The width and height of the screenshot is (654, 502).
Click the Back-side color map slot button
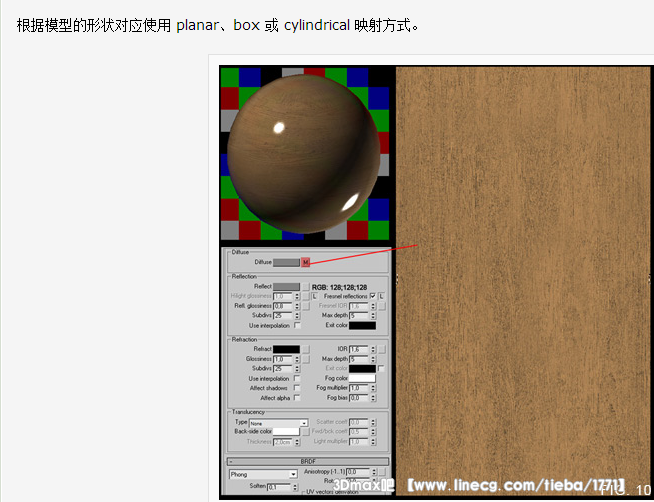point(306,432)
